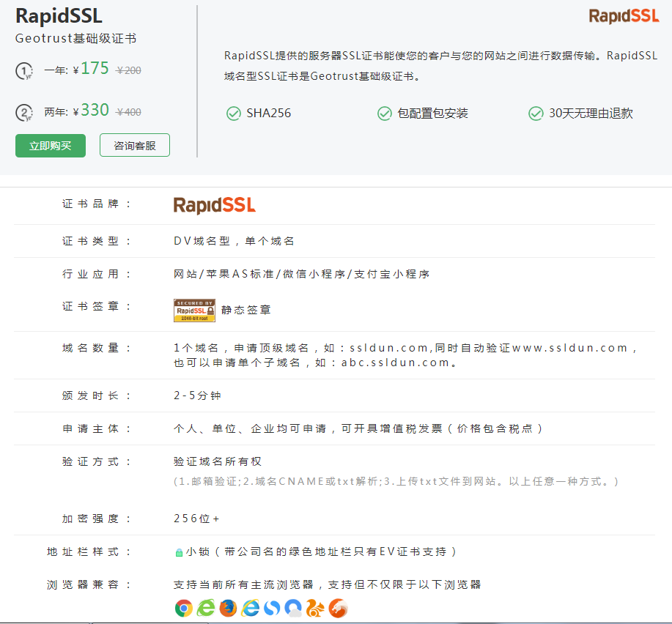This screenshot has height=624, width=672.
Task: Click the 256位+ encryption strength value
Action: [196, 519]
